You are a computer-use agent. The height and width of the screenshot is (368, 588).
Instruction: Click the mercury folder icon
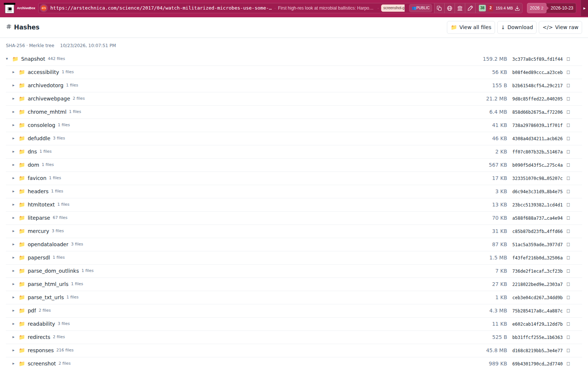pyautogui.click(x=22, y=231)
